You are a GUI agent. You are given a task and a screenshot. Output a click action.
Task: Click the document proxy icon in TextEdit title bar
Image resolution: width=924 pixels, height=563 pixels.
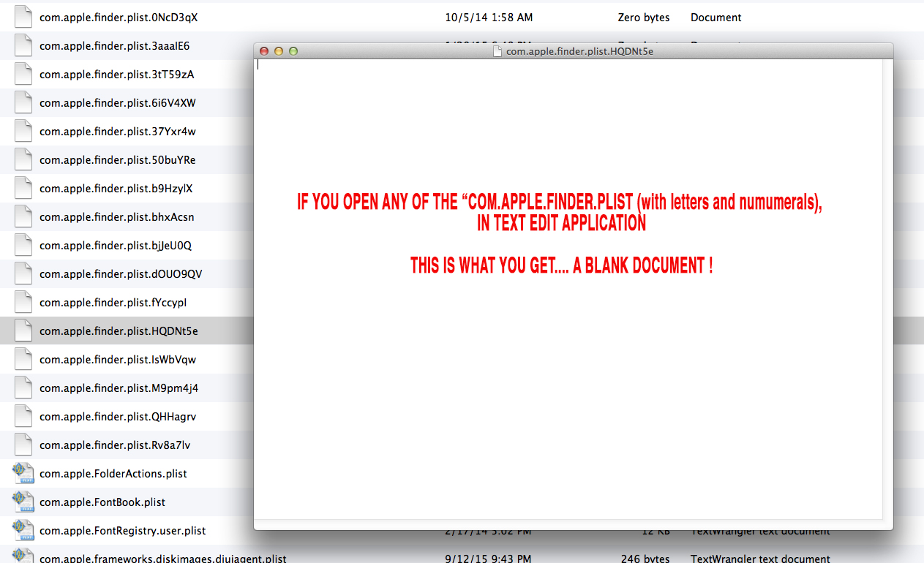click(497, 51)
